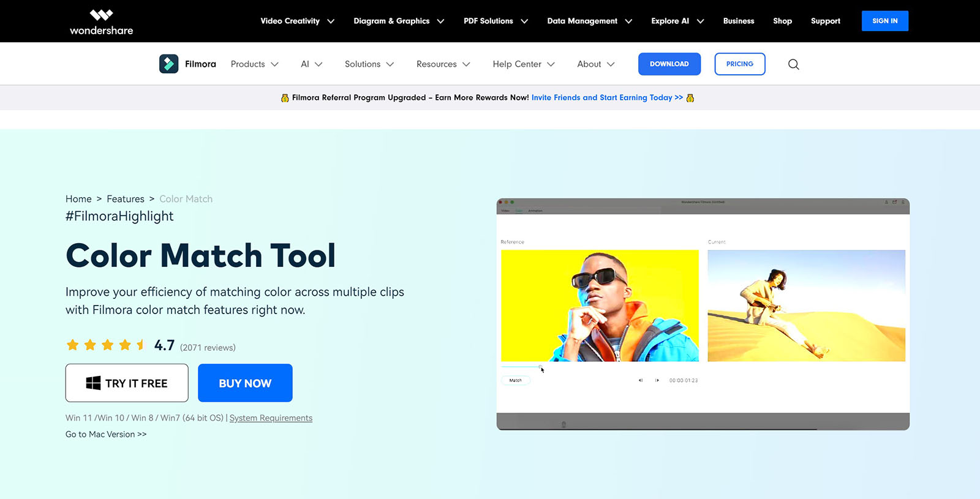The width and height of the screenshot is (980, 499).
Task: Click the Features breadcrumb link
Action: [x=126, y=199]
